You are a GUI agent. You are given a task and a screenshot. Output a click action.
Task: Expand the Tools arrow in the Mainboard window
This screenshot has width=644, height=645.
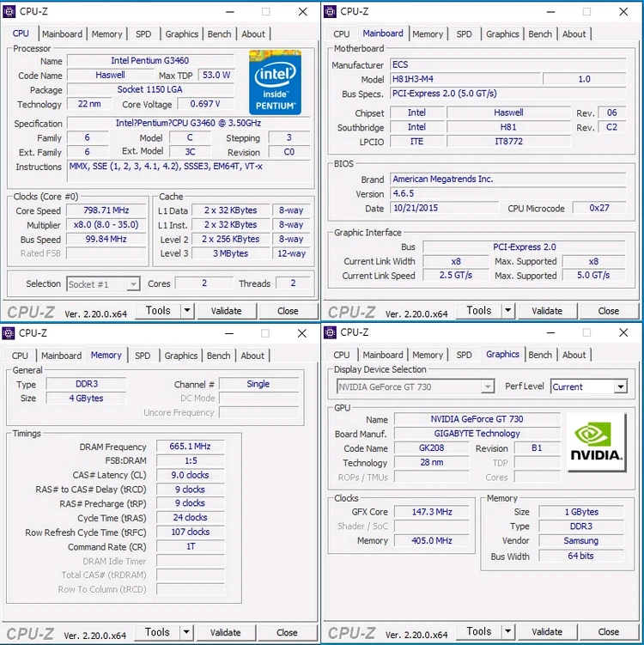point(507,311)
